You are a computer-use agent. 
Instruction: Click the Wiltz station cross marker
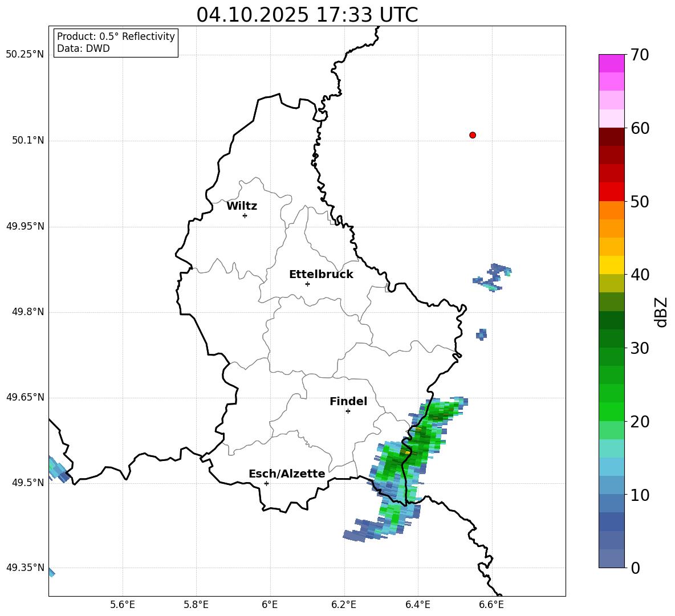[245, 215]
